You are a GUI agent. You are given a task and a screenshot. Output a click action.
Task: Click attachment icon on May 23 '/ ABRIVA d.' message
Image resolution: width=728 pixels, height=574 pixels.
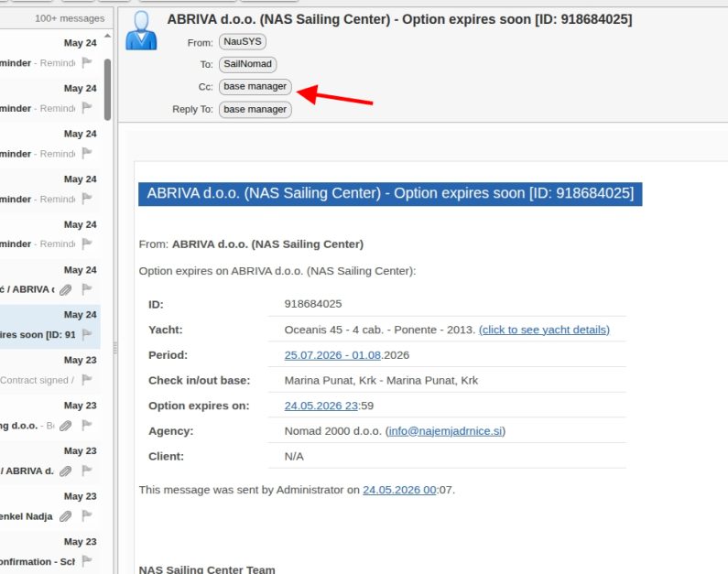click(x=65, y=471)
